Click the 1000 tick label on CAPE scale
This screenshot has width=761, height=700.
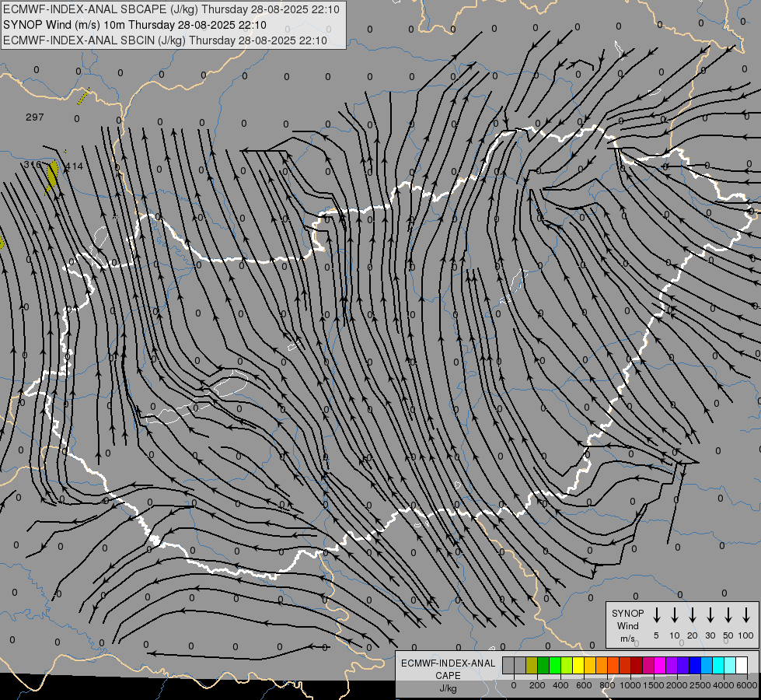click(x=630, y=685)
